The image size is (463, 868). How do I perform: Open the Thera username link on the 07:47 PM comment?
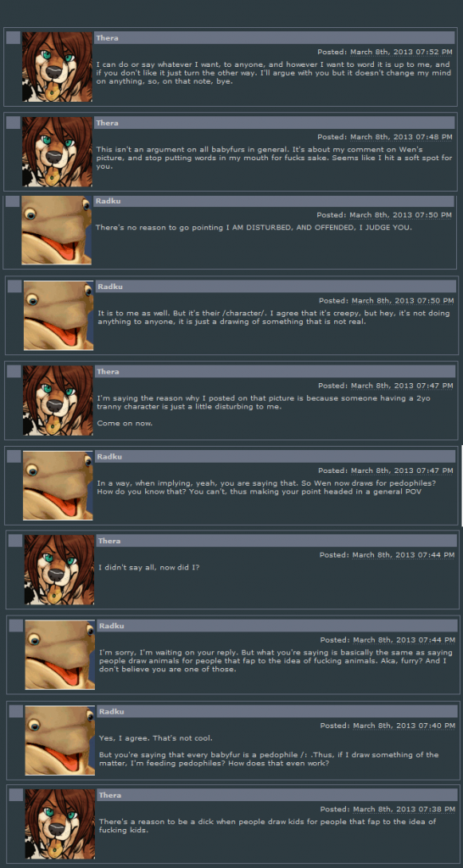108,371
